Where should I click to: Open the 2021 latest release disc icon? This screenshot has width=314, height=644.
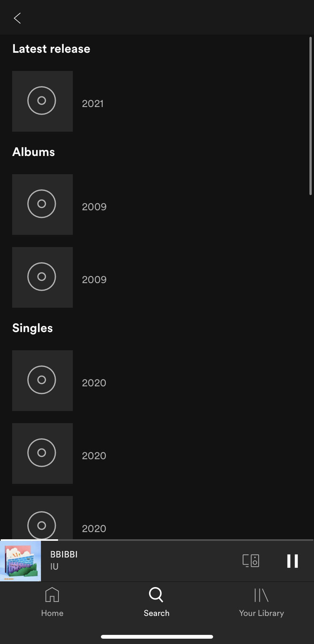(x=42, y=101)
